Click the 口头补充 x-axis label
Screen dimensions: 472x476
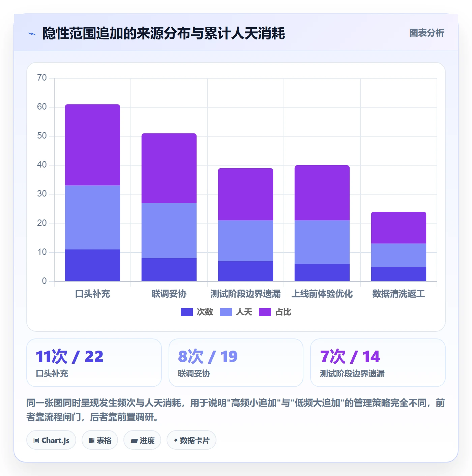coord(92,294)
